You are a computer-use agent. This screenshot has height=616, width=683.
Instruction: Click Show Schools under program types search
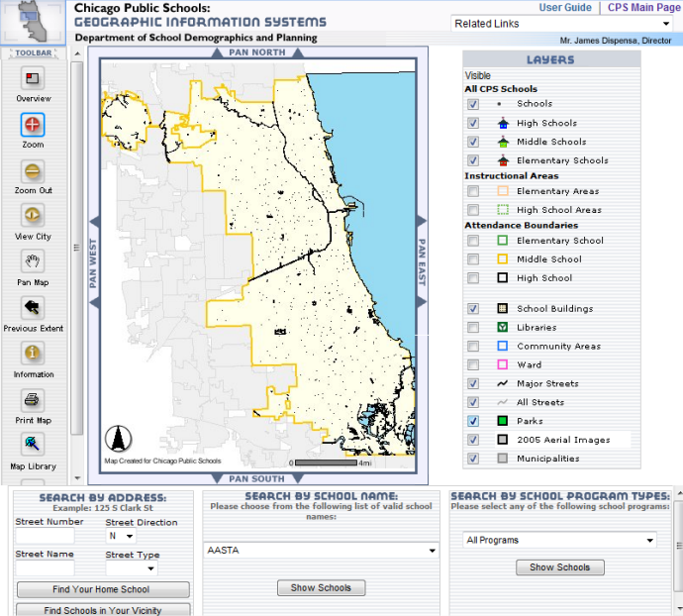[x=559, y=567]
